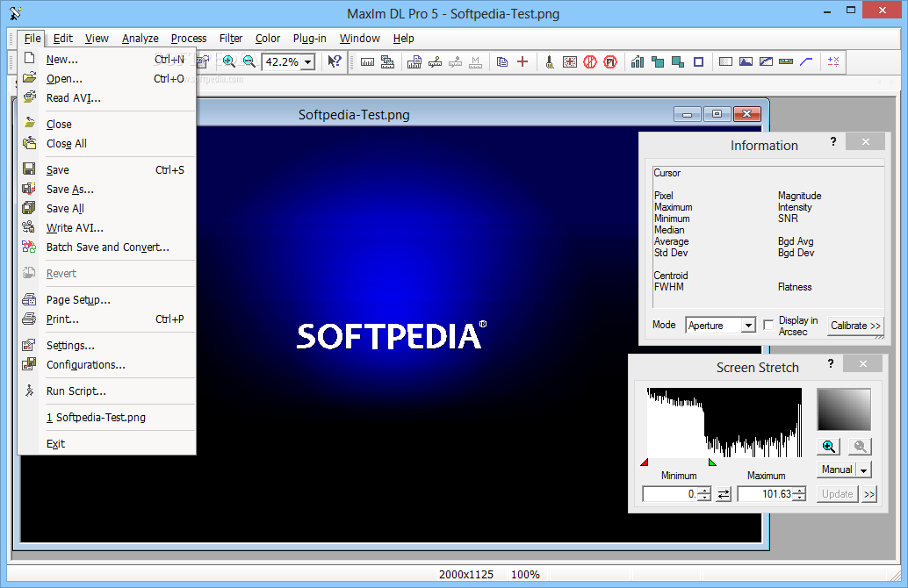Click the red minimum marker on the histogram
908x588 pixels.
pos(645,462)
